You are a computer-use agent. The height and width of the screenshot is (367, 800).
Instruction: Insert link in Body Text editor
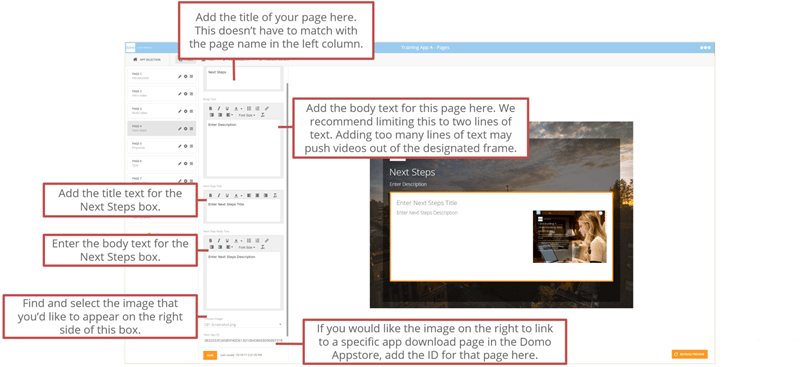point(266,108)
